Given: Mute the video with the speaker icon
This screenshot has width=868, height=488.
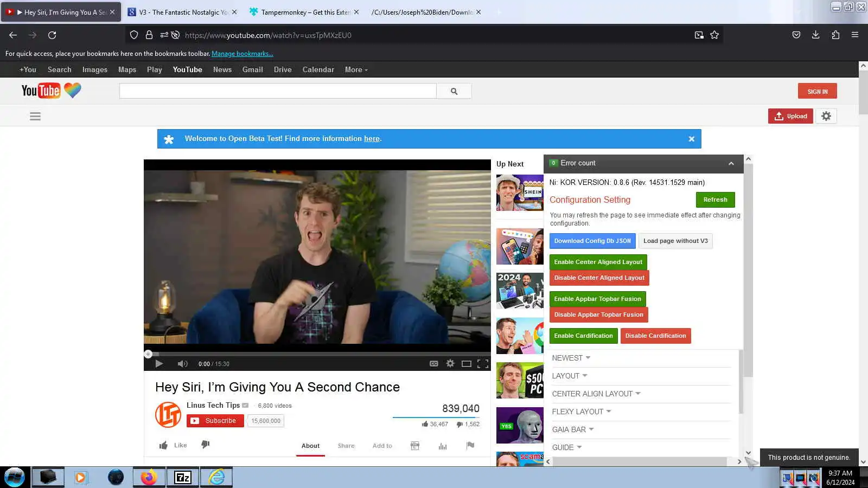Looking at the screenshot, I should click(183, 364).
